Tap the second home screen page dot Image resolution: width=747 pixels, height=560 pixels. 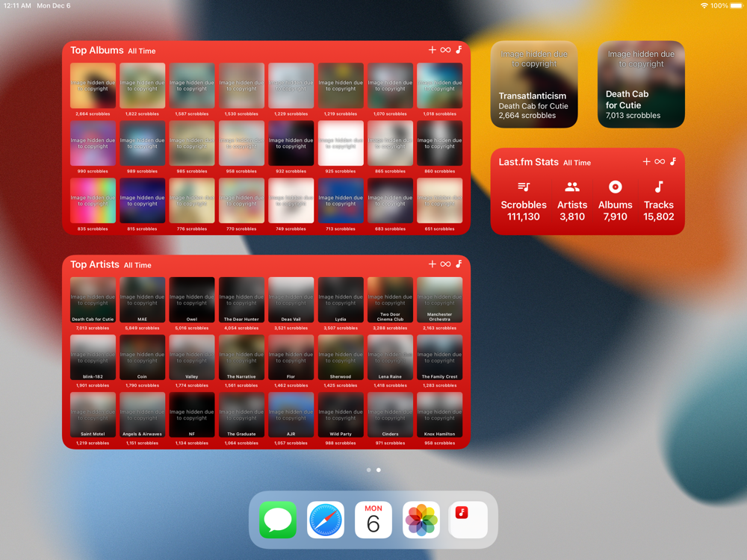pyautogui.click(x=379, y=470)
